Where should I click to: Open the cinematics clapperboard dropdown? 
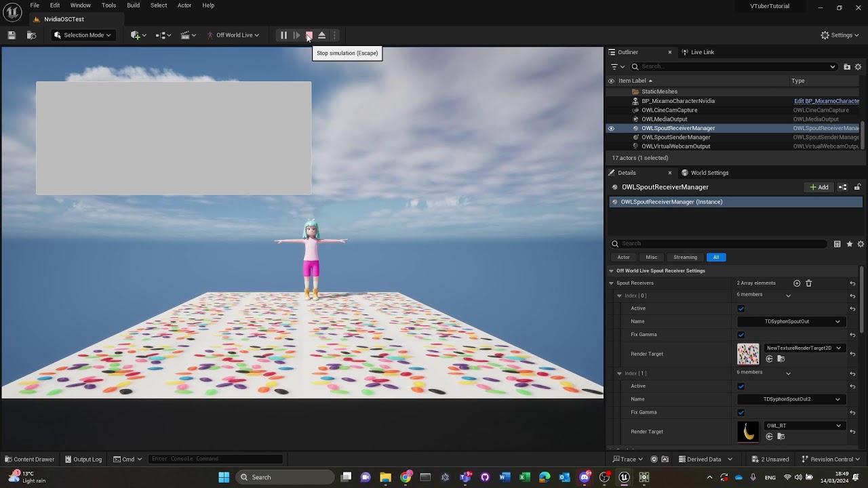(x=189, y=35)
